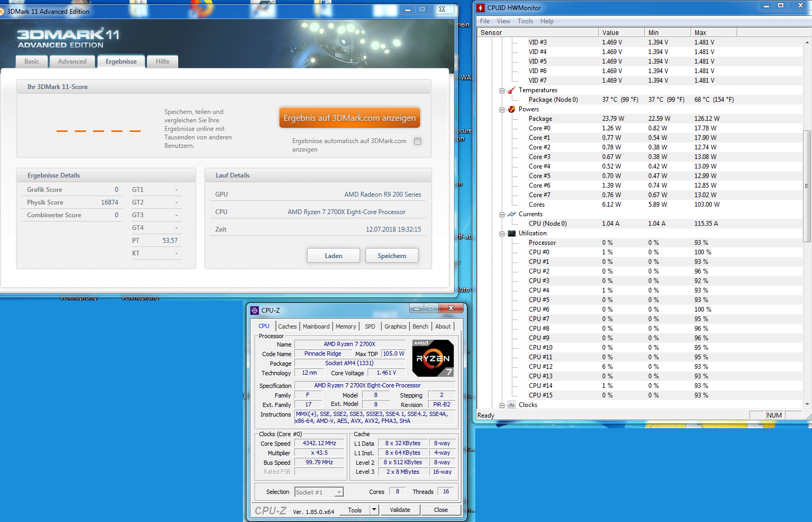
Task: Select the CPU tab in CPU-Z
Action: [x=264, y=326]
